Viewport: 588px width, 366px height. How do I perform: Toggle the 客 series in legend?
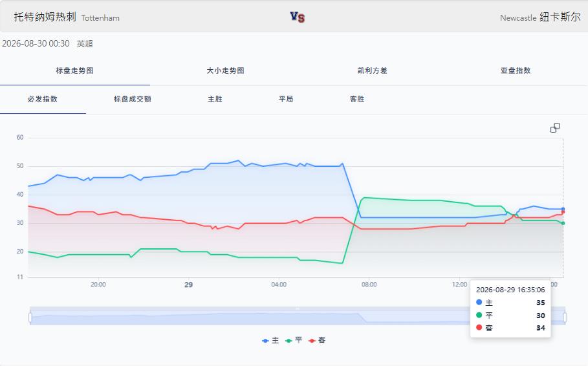click(317, 340)
